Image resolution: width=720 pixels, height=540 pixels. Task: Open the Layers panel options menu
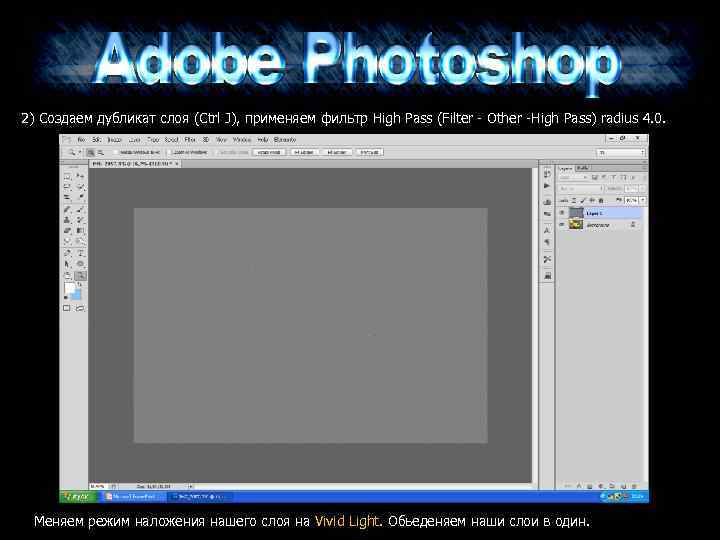point(644,168)
